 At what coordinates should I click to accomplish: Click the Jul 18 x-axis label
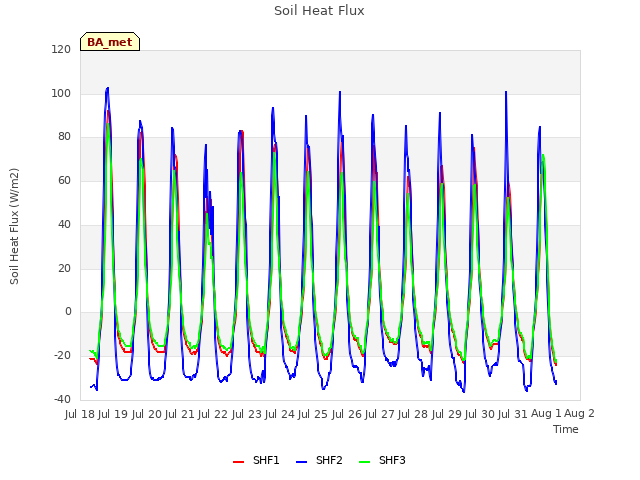[x=80, y=414]
